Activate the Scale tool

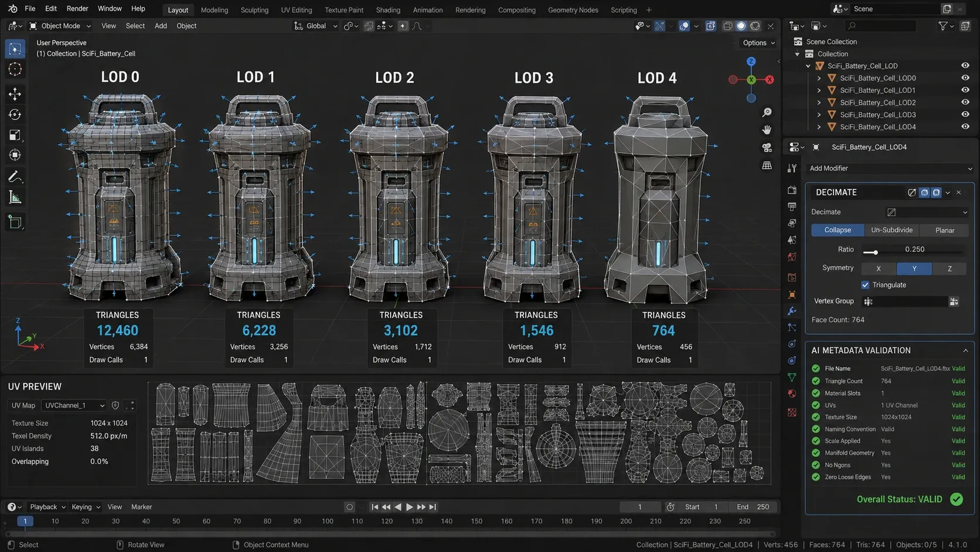[15, 136]
